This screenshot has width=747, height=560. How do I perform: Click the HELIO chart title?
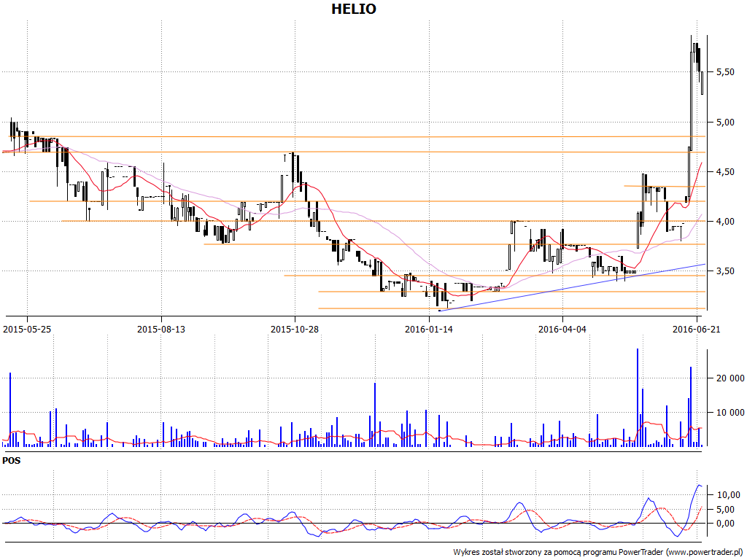click(x=354, y=9)
